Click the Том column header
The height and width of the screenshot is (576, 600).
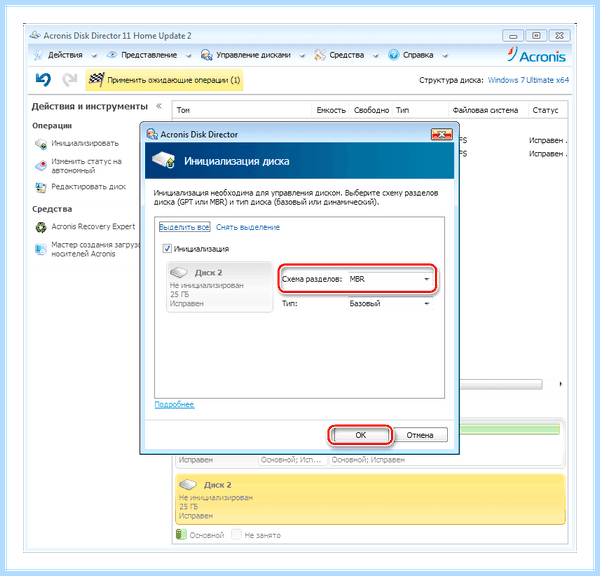coord(242,110)
